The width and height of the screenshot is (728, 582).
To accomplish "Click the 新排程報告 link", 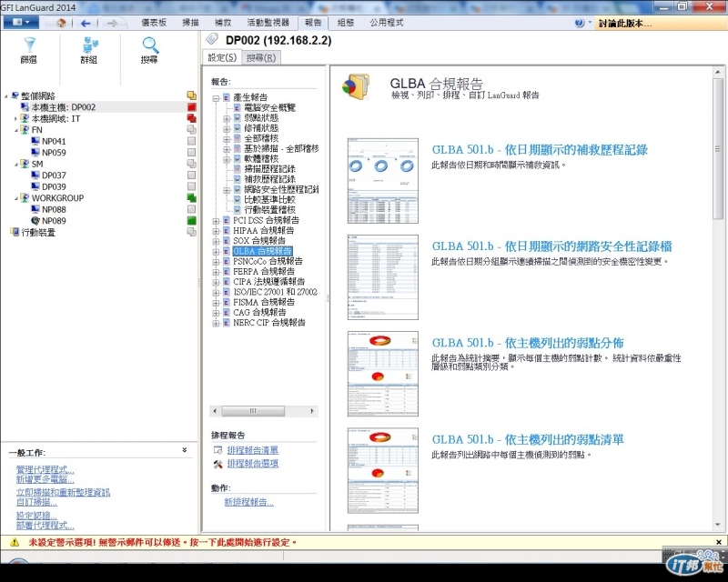I will coord(248,502).
